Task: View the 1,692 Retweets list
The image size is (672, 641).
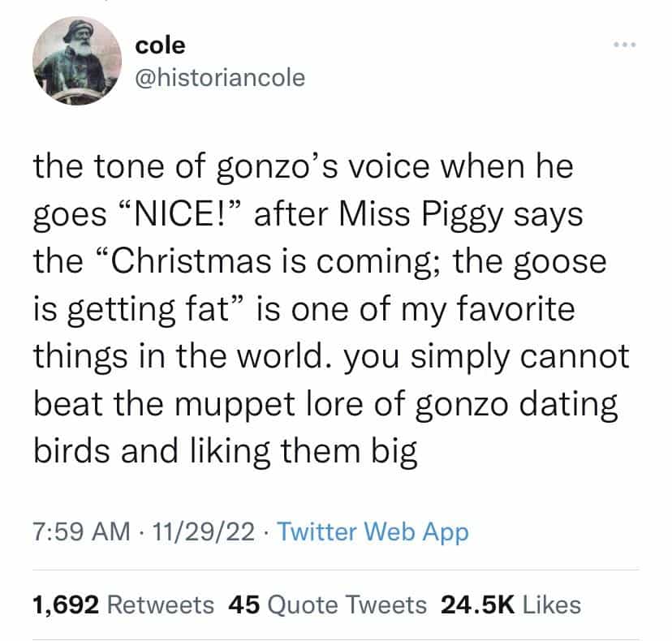Action: tap(122, 604)
